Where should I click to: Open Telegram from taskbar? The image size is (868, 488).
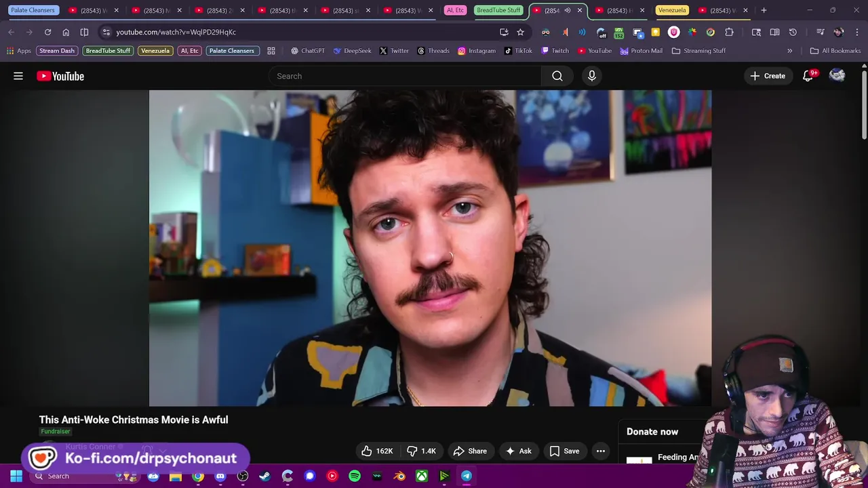point(467,476)
